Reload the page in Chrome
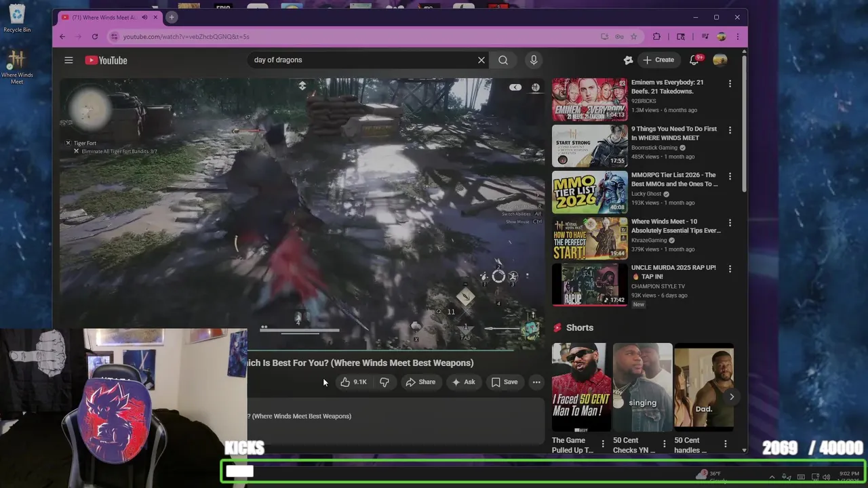The image size is (868, 488). [95, 37]
